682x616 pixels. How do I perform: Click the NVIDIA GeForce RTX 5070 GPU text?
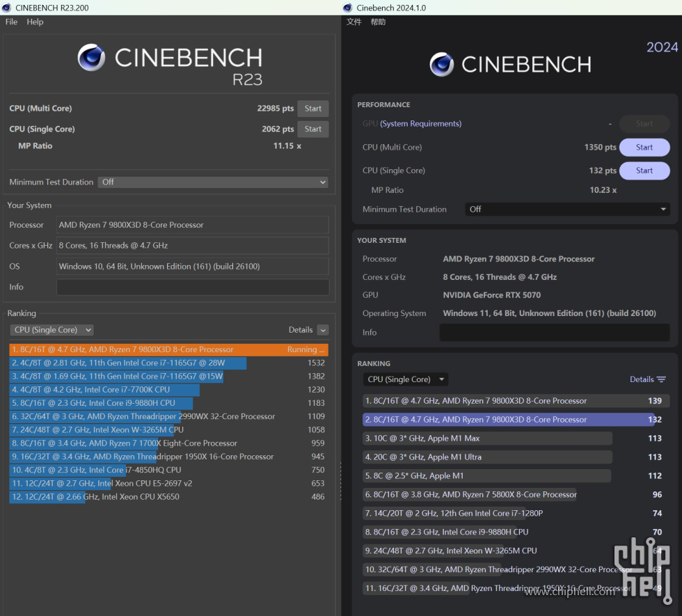[x=492, y=295]
